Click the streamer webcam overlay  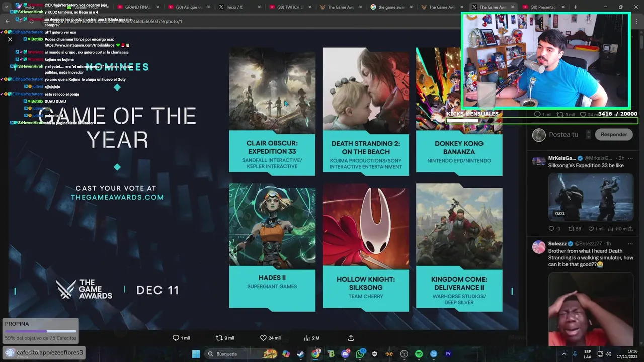coord(546,60)
